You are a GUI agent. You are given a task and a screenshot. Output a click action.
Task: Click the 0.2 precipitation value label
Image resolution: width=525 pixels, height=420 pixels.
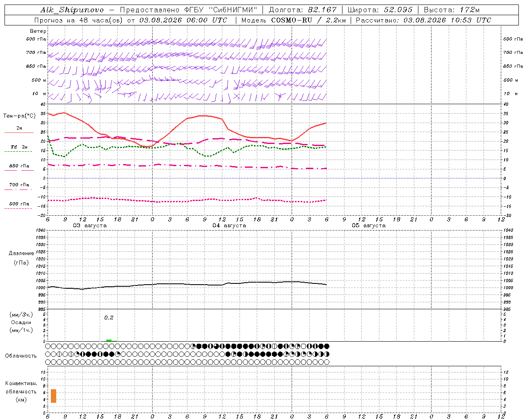coord(109,317)
